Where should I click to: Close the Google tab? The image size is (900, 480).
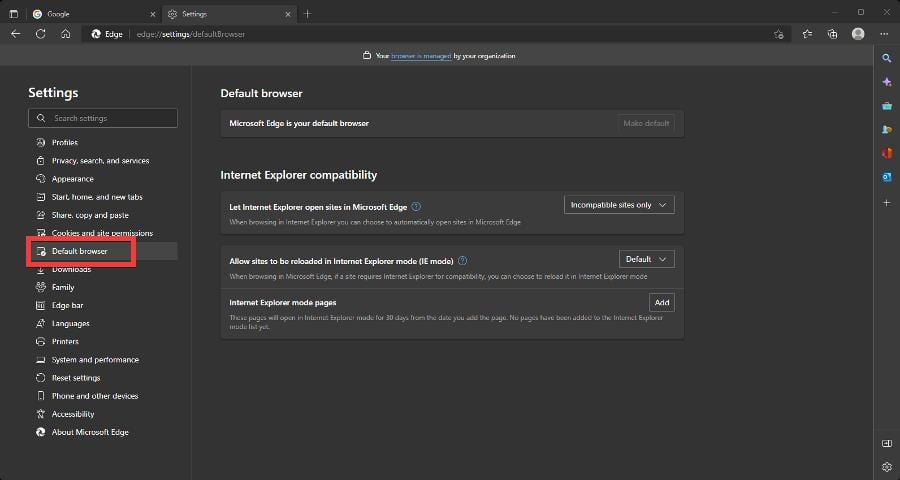[153, 14]
